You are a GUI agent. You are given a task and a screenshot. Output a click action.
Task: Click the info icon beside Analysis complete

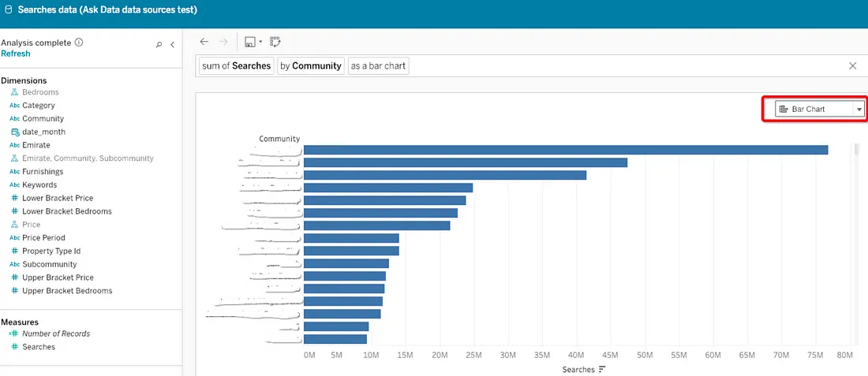pos(79,43)
